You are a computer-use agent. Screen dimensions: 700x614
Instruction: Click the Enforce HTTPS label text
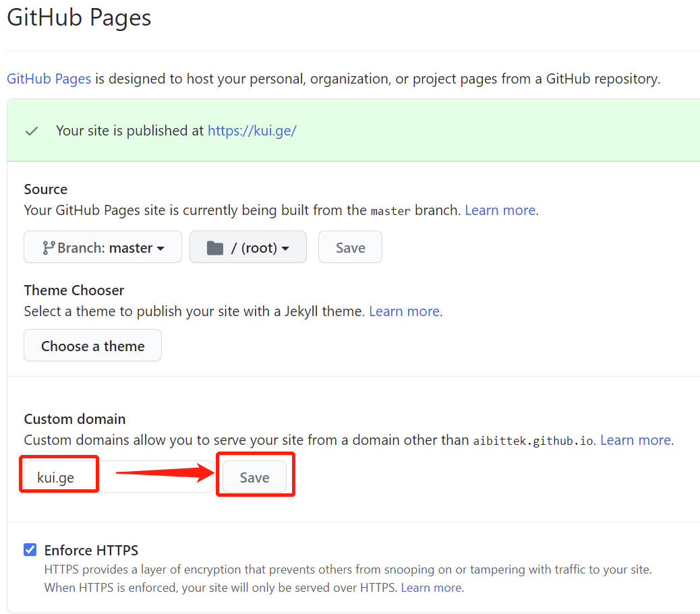point(91,551)
